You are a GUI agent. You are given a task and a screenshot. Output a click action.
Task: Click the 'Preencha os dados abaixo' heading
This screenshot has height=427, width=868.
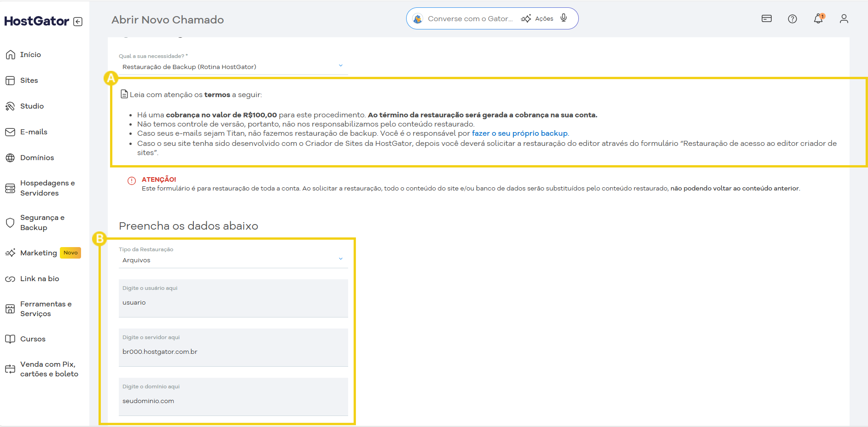(x=188, y=226)
